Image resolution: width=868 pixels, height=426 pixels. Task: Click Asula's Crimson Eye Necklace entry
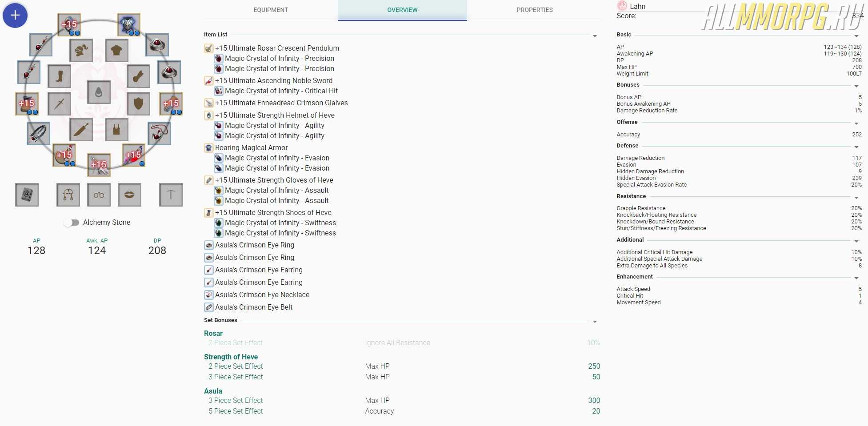[262, 295]
